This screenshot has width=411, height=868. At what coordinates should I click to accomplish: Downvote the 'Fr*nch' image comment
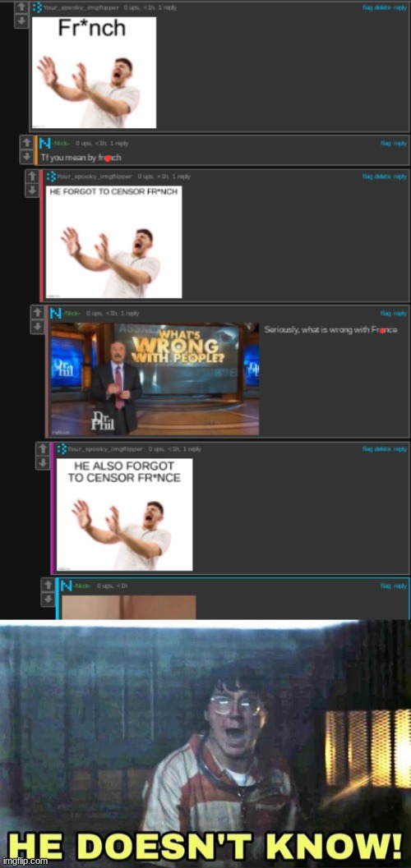21,21
